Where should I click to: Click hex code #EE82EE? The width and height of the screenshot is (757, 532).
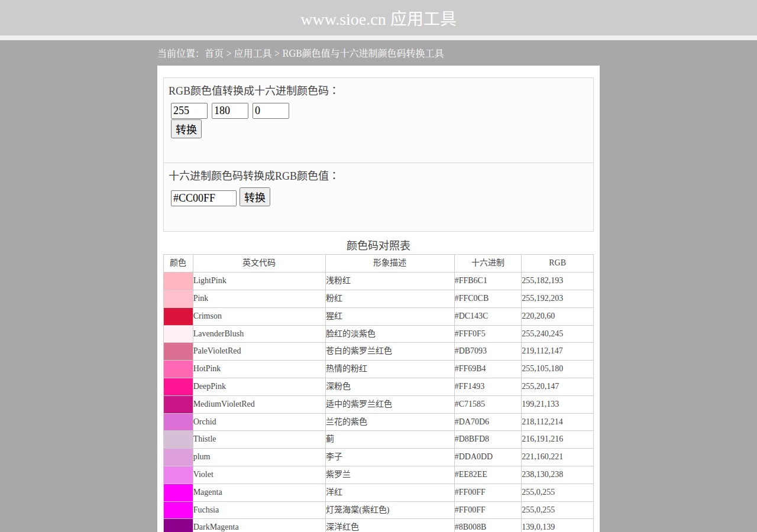pyautogui.click(x=471, y=475)
